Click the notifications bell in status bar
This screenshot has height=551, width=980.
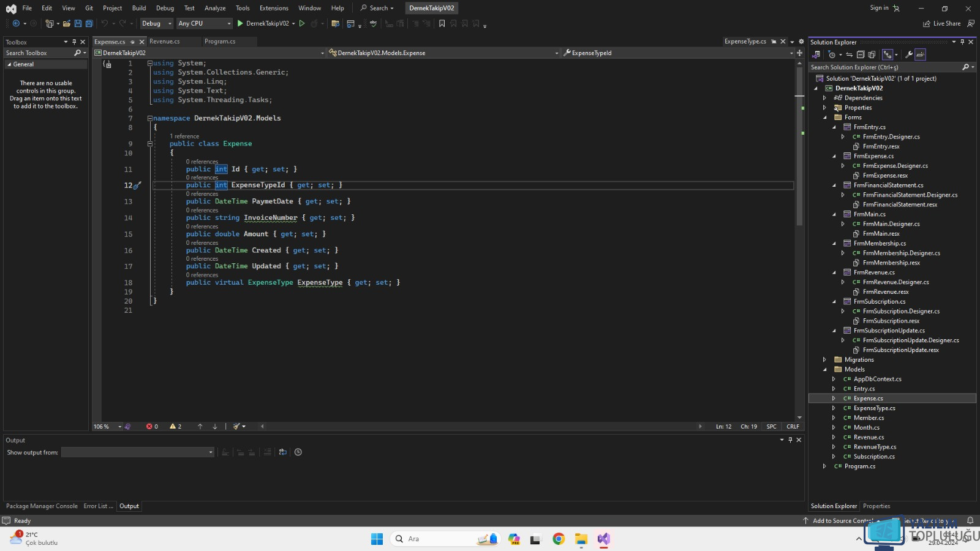[x=970, y=520]
